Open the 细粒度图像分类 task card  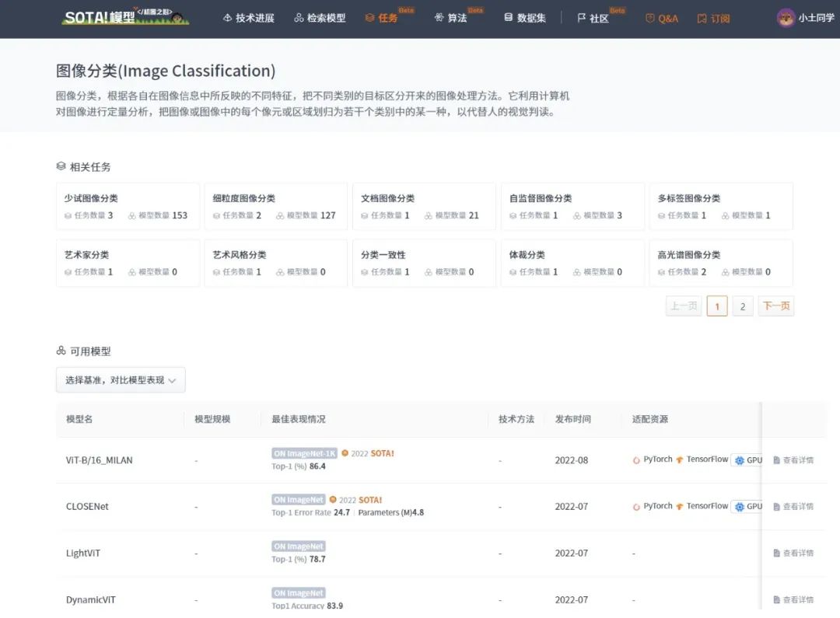coord(276,206)
